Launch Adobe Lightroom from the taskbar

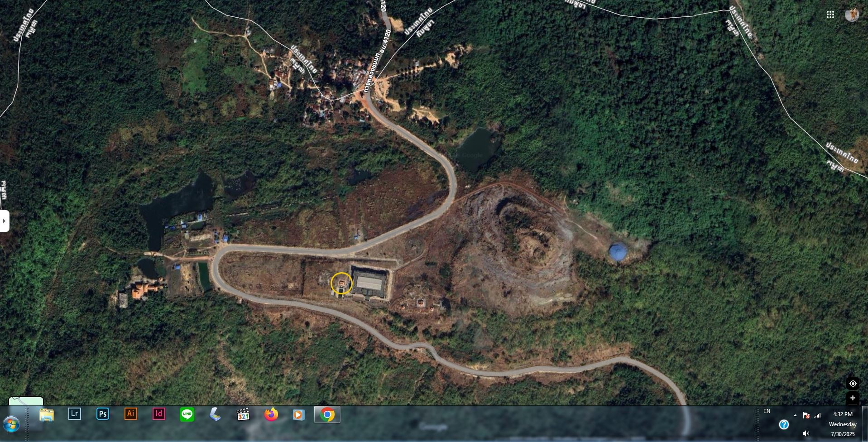75,414
